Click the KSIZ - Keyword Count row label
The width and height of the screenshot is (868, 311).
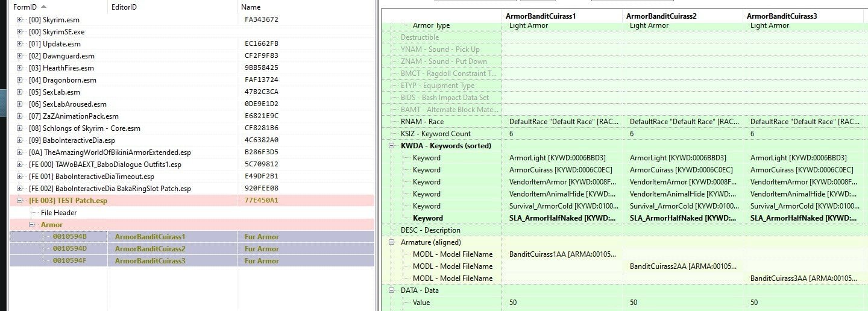pyautogui.click(x=436, y=134)
